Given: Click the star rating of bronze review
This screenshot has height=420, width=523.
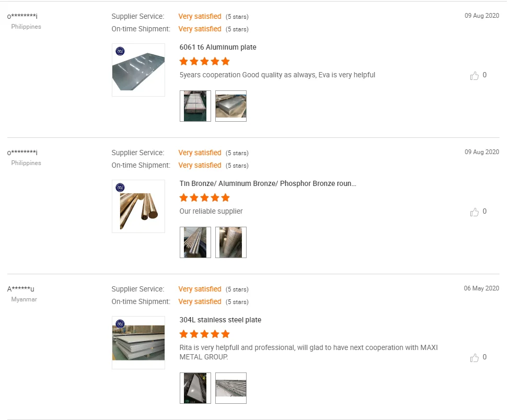Looking at the screenshot, I should [204, 198].
